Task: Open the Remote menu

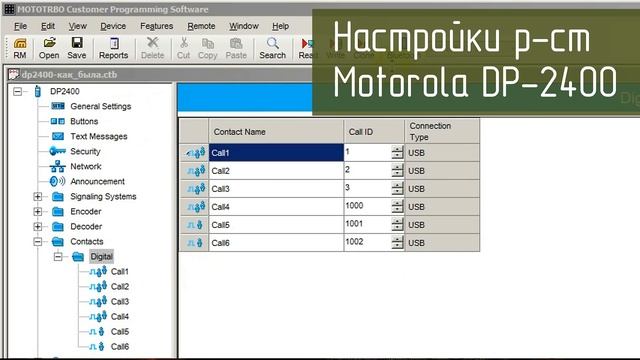Action: pos(201,26)
